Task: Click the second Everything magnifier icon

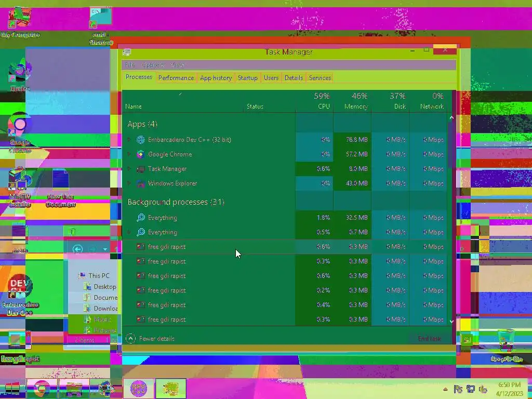Action: (x=140, y=232)
